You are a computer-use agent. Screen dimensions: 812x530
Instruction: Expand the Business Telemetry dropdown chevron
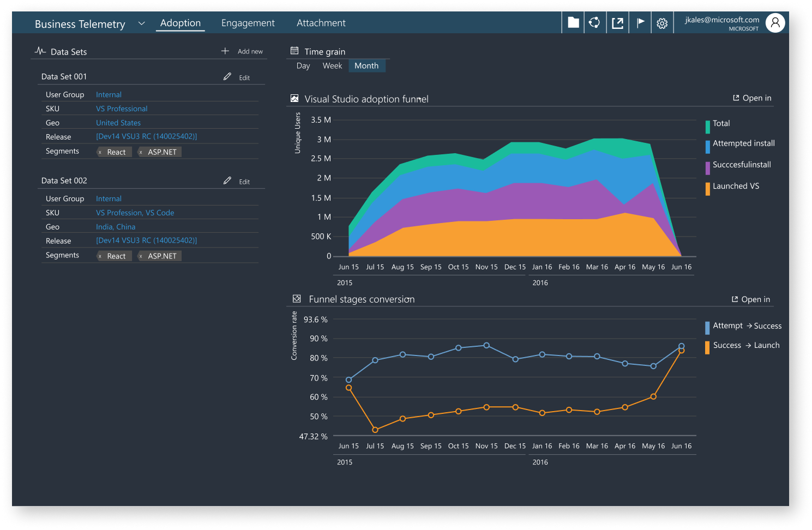141,23
